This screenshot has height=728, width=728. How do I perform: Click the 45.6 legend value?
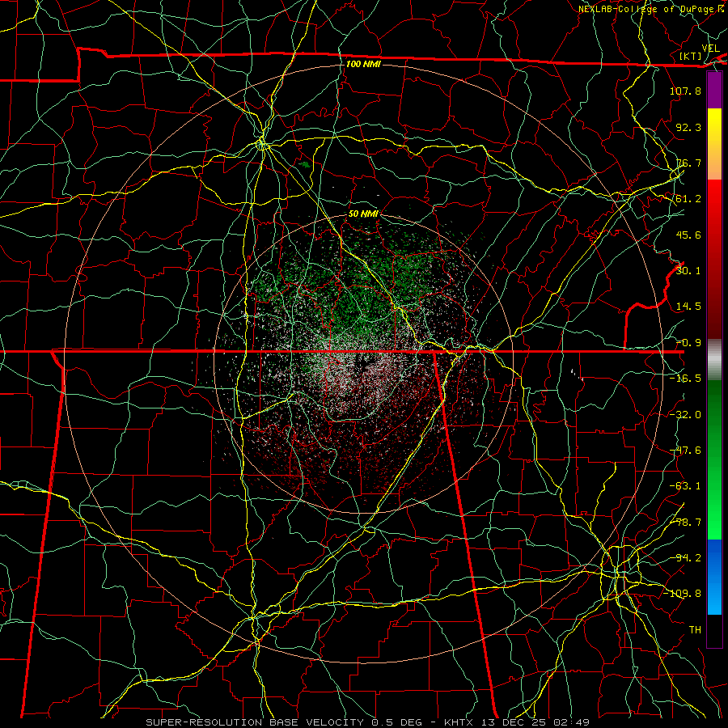coord(688,235)
